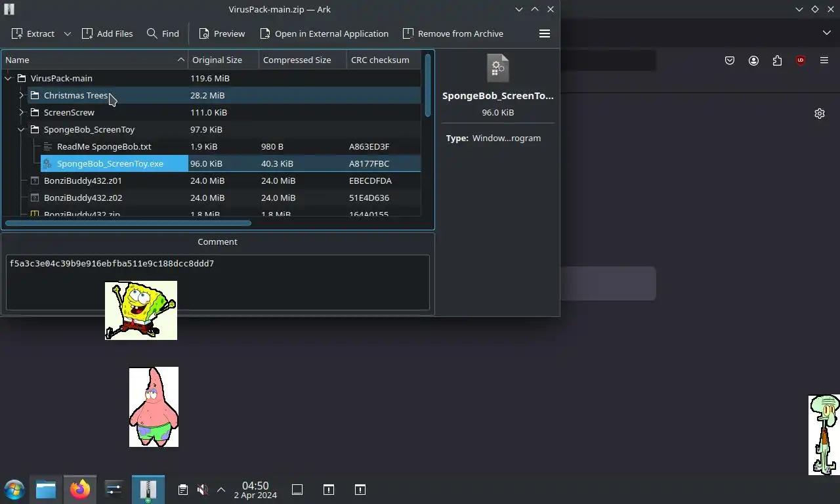
Task: Expand the ScreenScrew folder
Action: pos(22,112)
